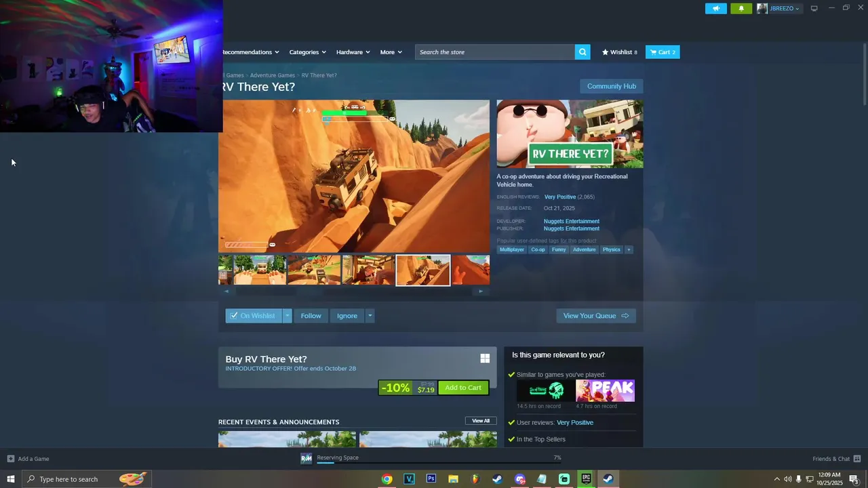868x488 pixels.
Task: Click the green Add to Cart button
Action: click(463, 388)
